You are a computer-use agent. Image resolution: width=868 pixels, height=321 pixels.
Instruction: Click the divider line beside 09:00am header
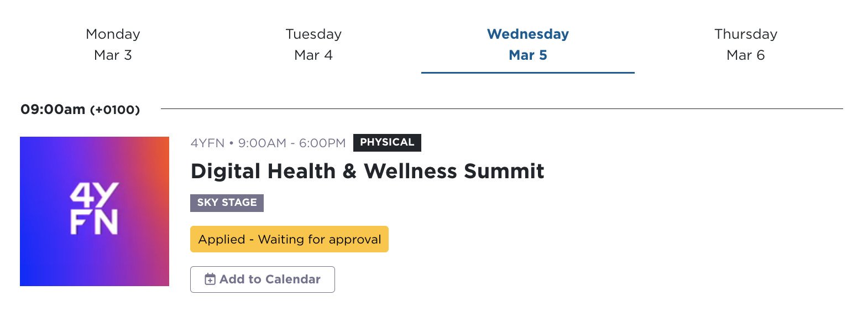click(x=498, y=108)
